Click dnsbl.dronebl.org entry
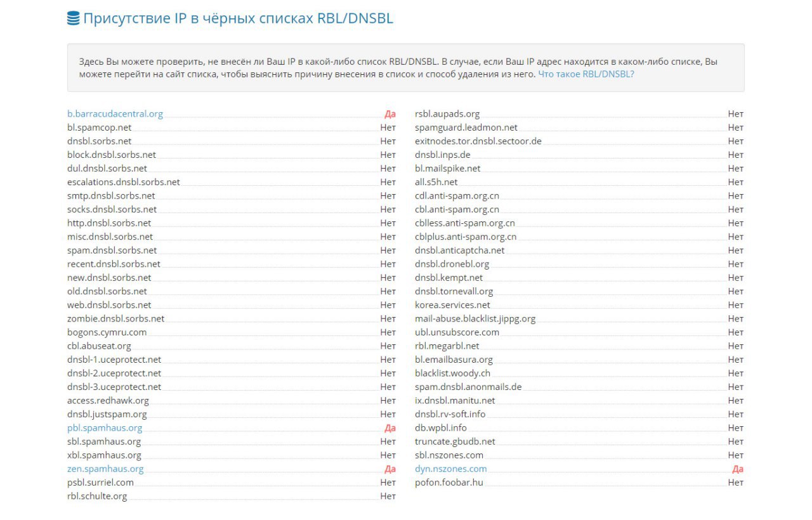 [452, 263]
